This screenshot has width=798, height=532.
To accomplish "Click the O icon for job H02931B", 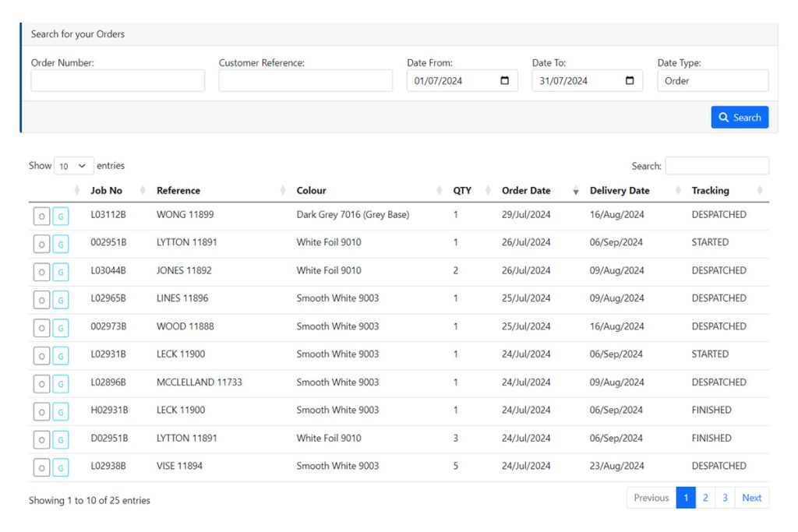I will pyautogui.click(x=42, y=412).
